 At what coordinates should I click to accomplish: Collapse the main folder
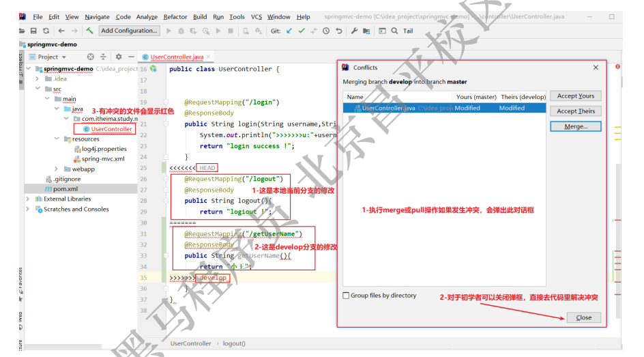(x=47, y=98)
